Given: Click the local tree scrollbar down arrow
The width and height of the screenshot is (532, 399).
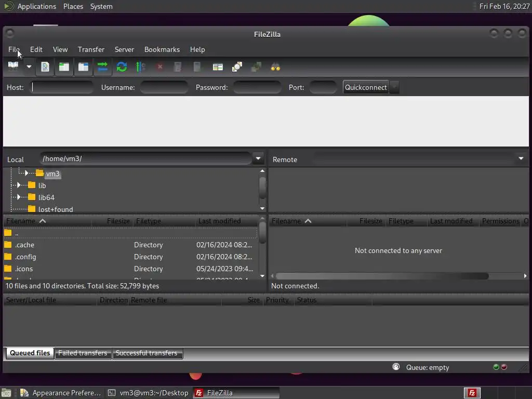Looking at the screenshot, I should click(262, 208).
